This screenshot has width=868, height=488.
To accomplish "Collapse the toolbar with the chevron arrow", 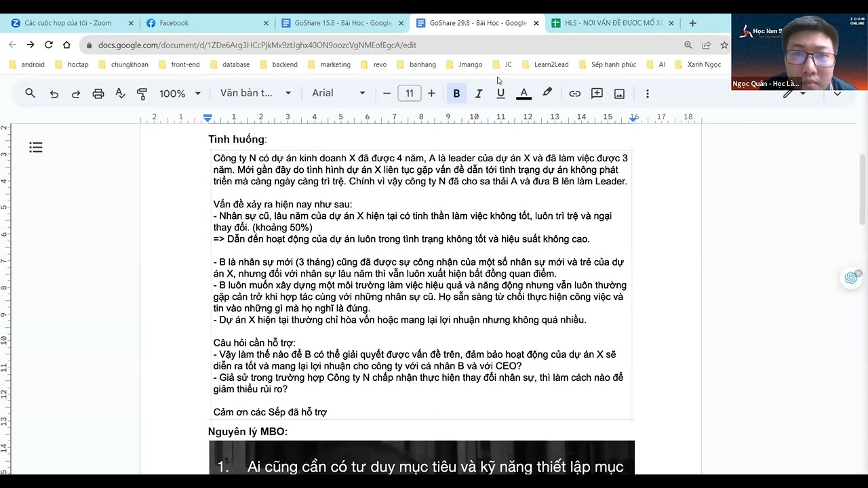I will click(837, 94).
